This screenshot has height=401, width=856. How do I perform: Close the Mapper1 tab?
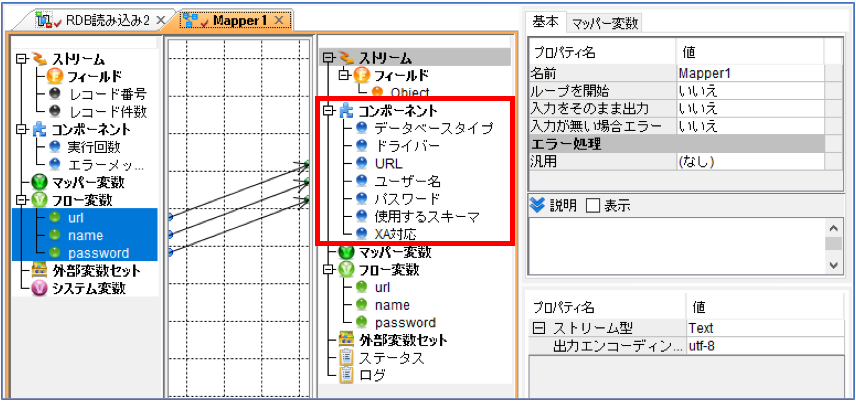[278, 21]
